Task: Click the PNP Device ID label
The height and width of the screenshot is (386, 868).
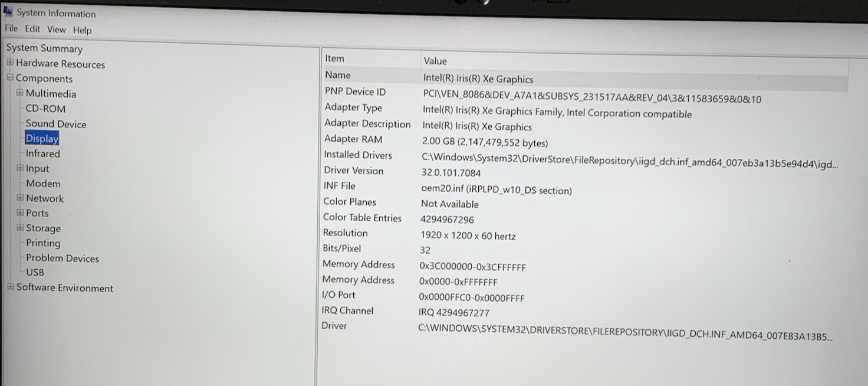Action: pyautogui.click(x=355, y=91)
